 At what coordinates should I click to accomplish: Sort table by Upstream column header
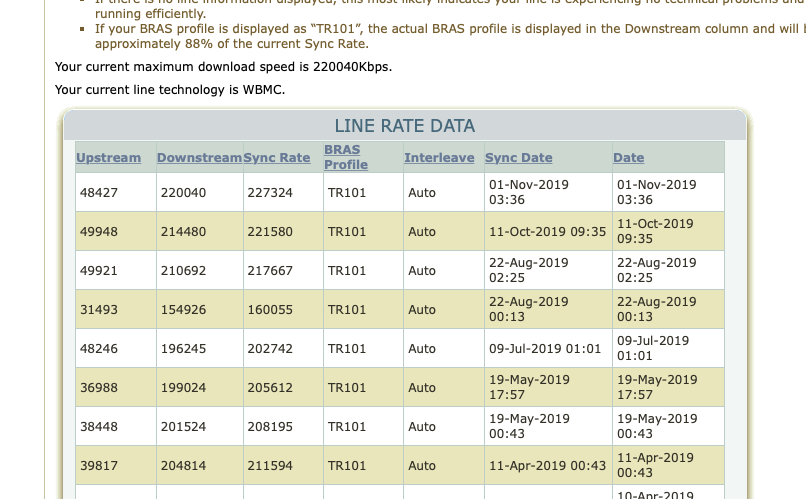point(108,158)
